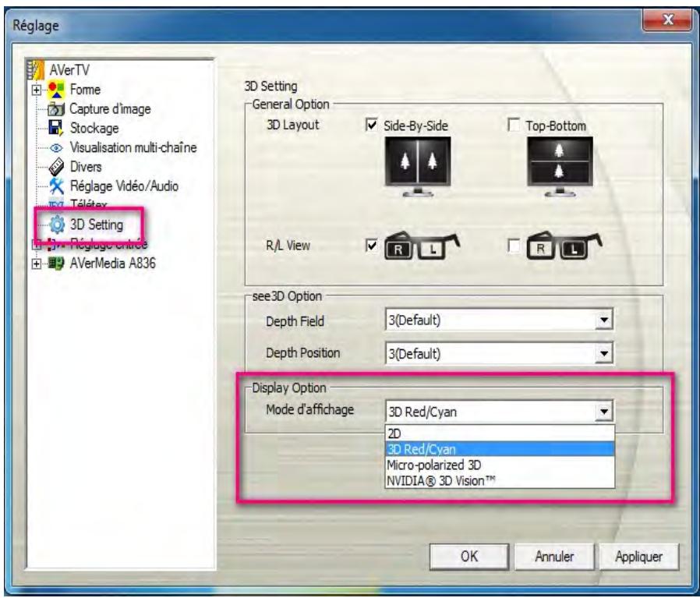Image resolution: width=700 pixels, height=598 pixels.
Task: Click the Top-Bottom label text
Action: pyautogui.click(x=556, y=126)
